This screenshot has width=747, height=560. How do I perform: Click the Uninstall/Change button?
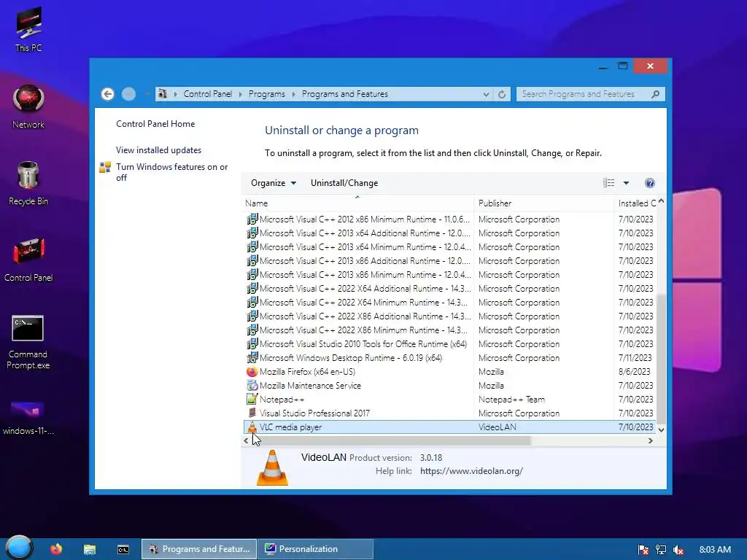(344, 183)
